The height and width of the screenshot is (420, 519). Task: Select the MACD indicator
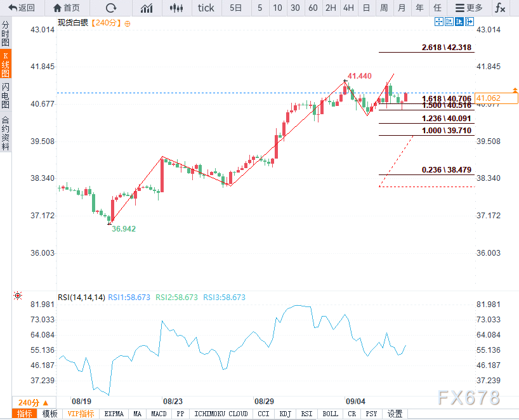click(x=159, y=414)
